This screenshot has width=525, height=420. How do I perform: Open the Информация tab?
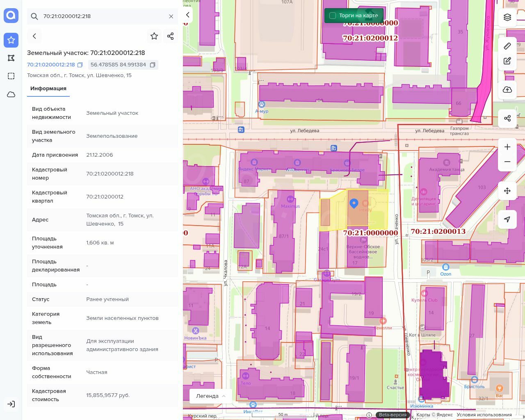[48, 89]
